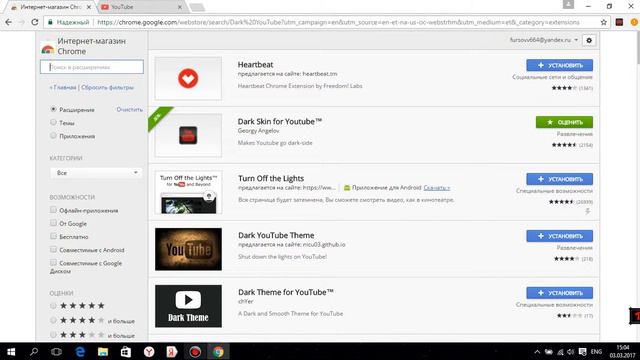Image resolution: width=640 pixels, height=360 pixels.
Task: Select the Приложения radio button
Action: pyautogui.click(x=53, y=136)
